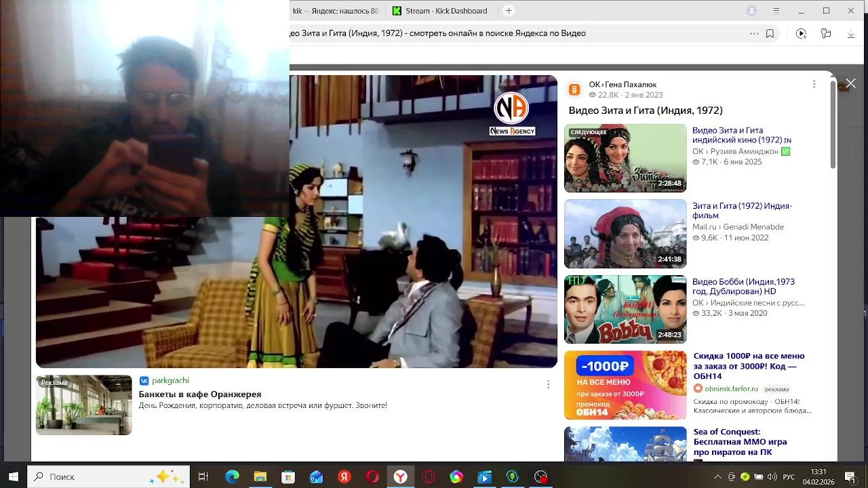Open File Explorer from taskbar
The height and width of the screenshot is (488, 868).
pyautogui.click(x=260, y=476)
